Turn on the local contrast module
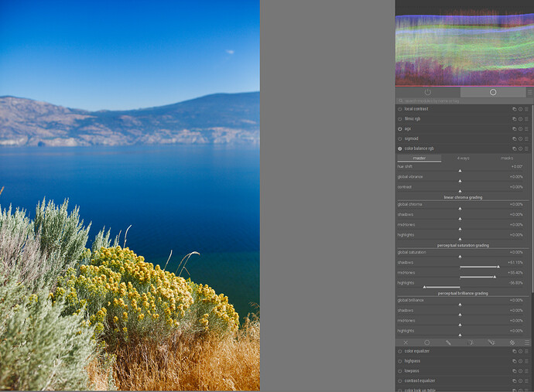 (x=400, y=109)
